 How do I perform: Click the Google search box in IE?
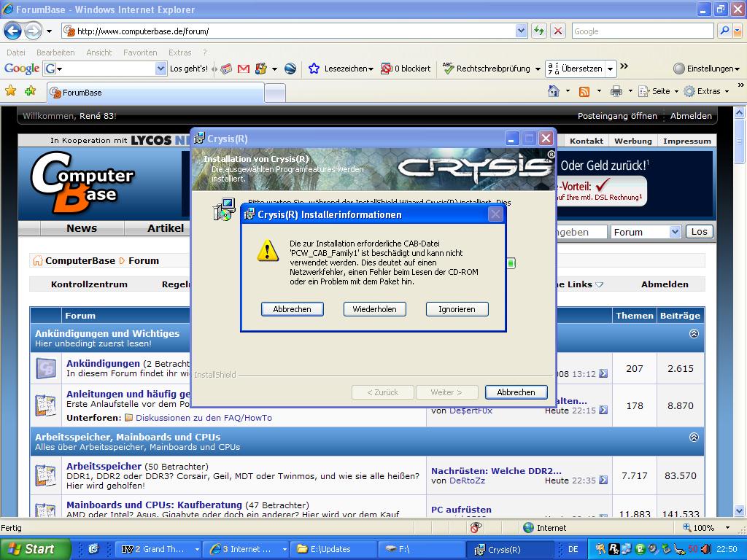coord(642,31)
